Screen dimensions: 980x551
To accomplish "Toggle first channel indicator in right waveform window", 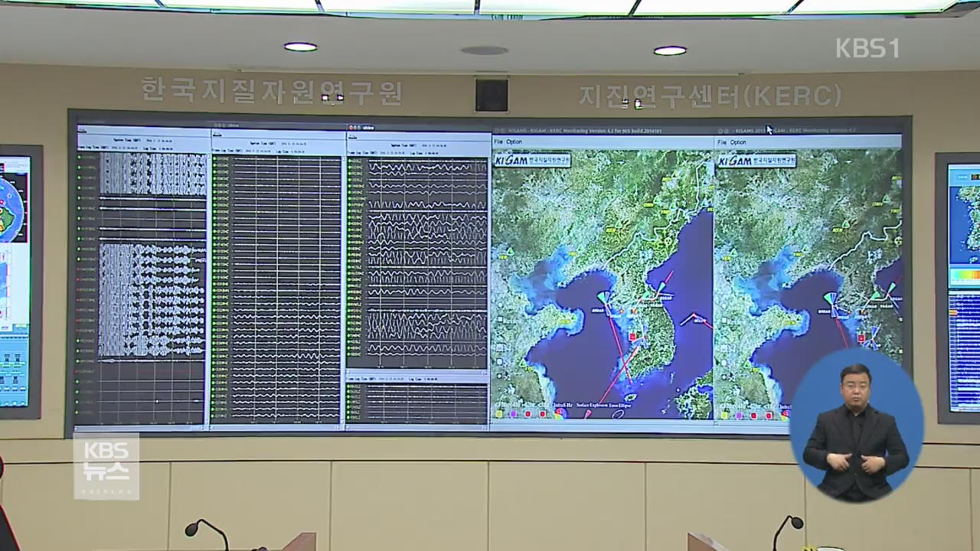I will click(349, 161).
